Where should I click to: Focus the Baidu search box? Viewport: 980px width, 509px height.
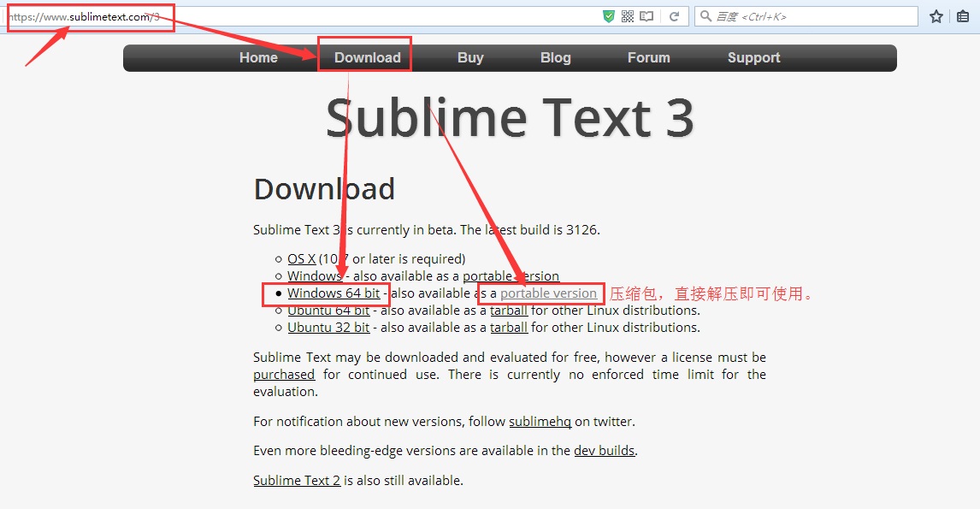[x=806, y=16]
